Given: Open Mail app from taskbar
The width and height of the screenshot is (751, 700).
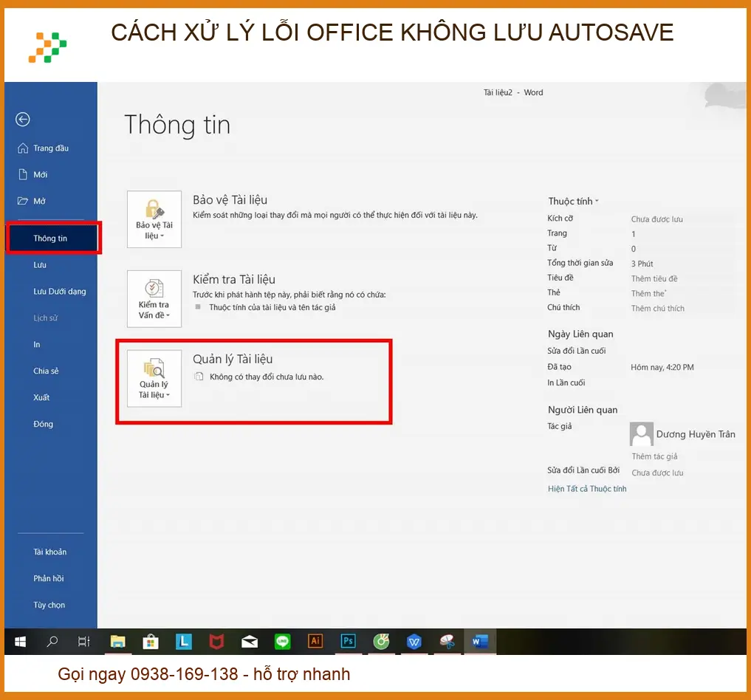Looking at the screenshot, I should pyautogui.click(x=250, y=642).
